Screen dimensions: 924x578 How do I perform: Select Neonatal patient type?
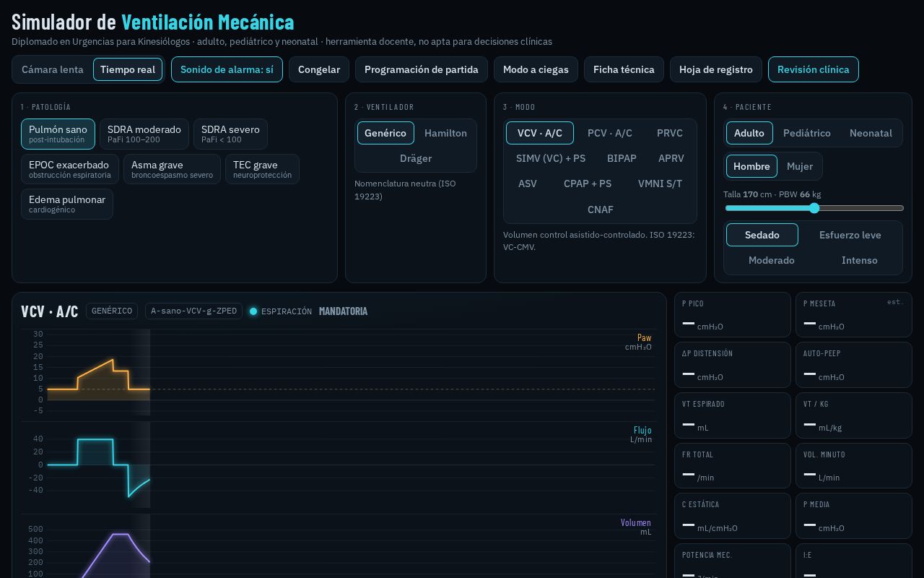tap(871, 133)
